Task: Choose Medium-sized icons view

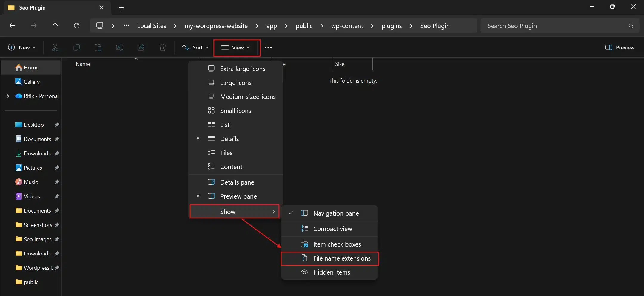Action: (235, 97)
